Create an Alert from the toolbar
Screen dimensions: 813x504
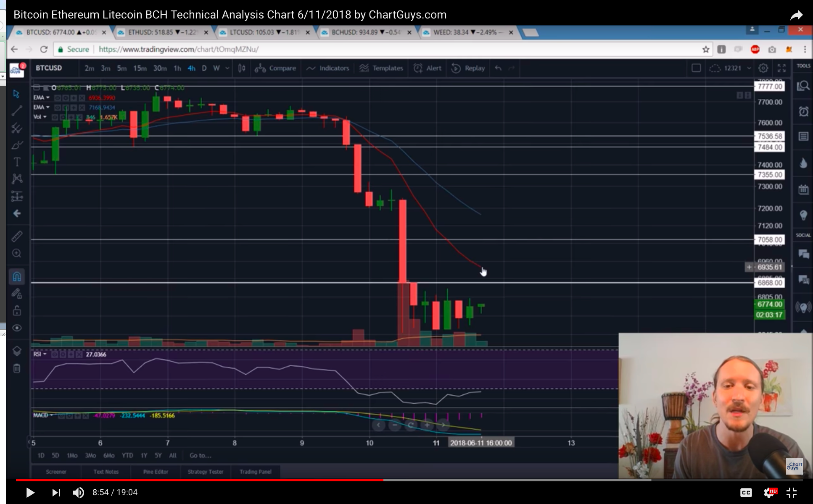pyautogui.click(x=428, y=68)
